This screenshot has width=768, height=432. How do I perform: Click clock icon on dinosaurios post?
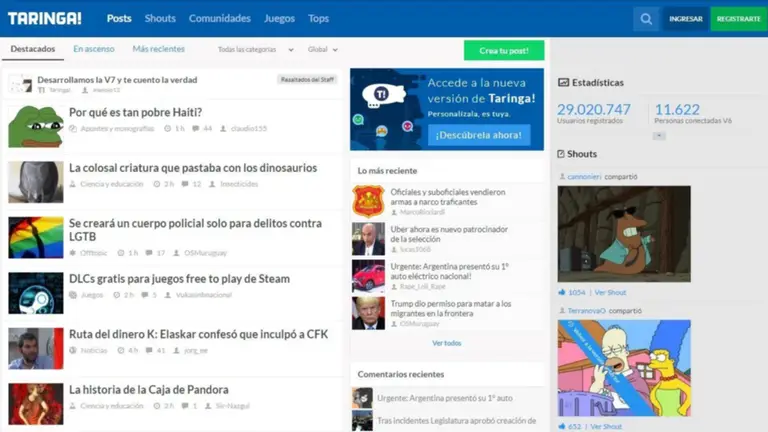pyautogui.click(x=157, y=184)
